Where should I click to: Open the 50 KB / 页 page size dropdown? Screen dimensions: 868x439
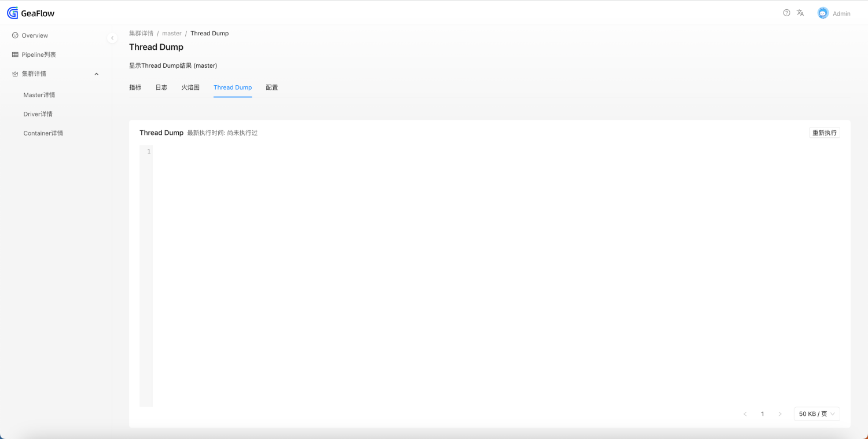click(x=816, y=414)
